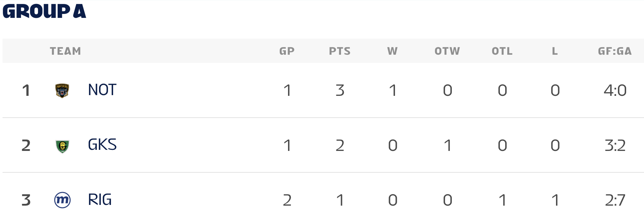Image resolution: width=644 pixels, height=216 pixels.
Task: Click rank number 1 in standings
Action: (26, 90)
